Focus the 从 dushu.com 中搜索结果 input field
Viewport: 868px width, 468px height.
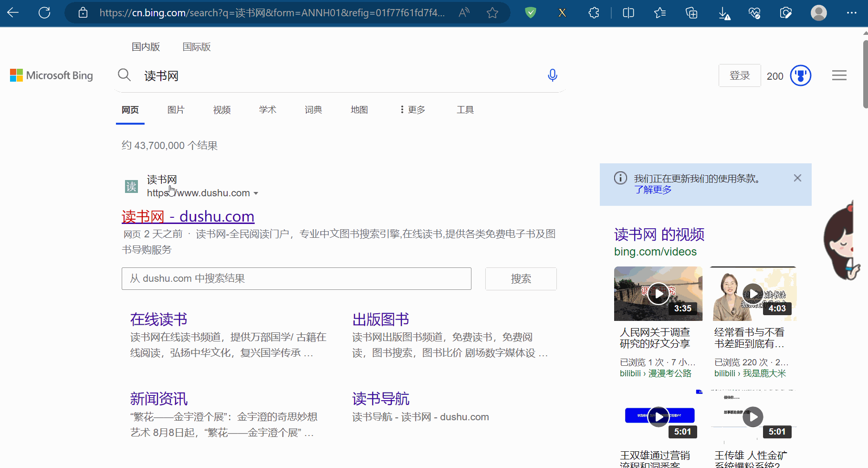pos(296,278)
